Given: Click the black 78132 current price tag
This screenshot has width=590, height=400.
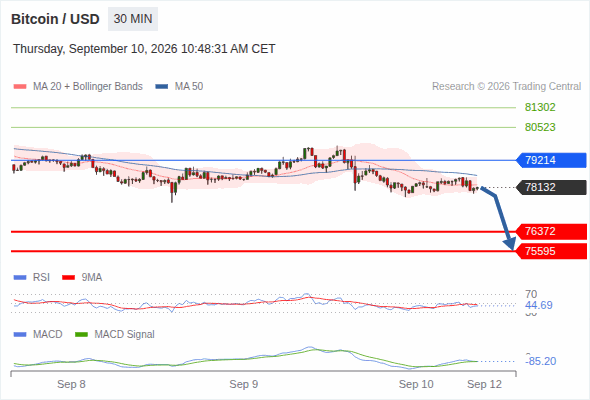Looking at the screenshot, I should pos(551,187).
